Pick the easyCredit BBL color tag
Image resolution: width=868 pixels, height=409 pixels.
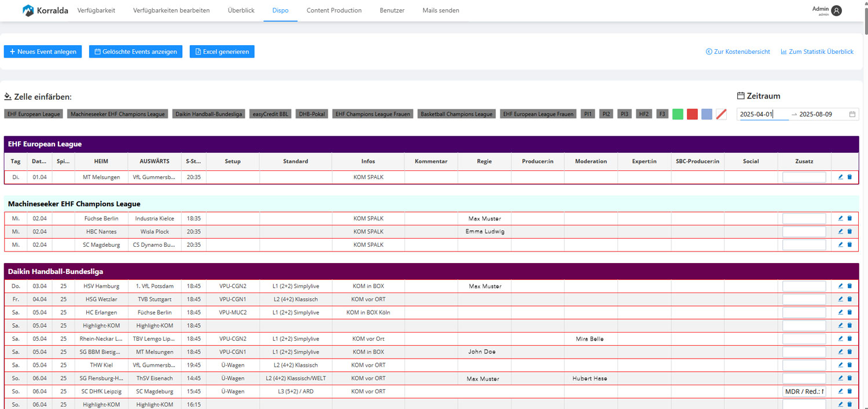(271, 114)
